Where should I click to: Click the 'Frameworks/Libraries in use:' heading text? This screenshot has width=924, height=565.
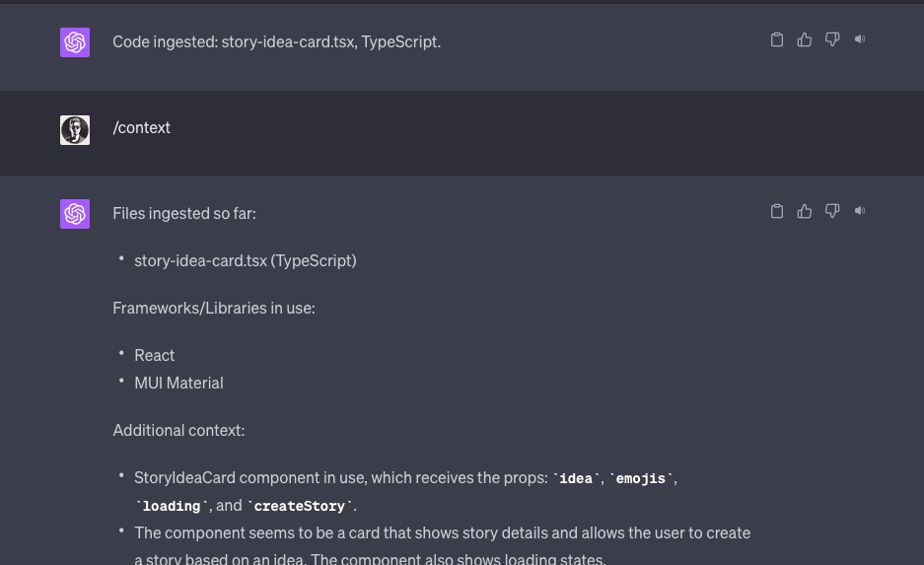click(x=214, y=308)
